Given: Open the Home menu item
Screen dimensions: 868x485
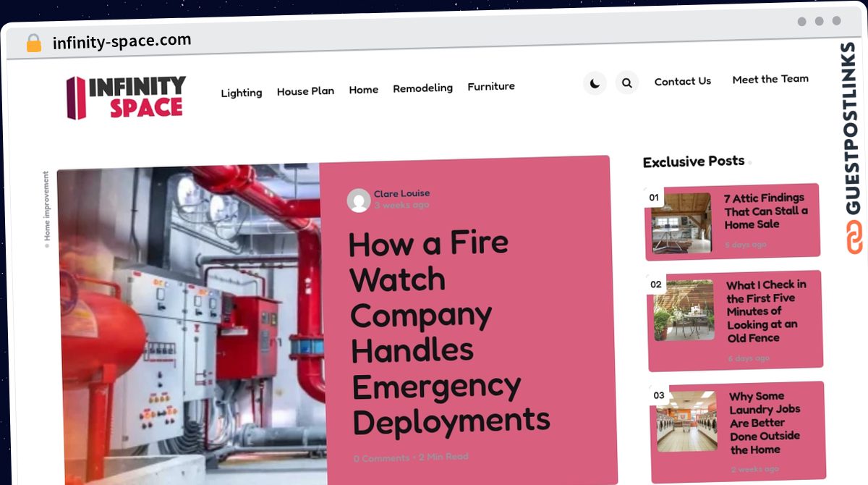Looking at the screenshot, I should coord(364,90).
